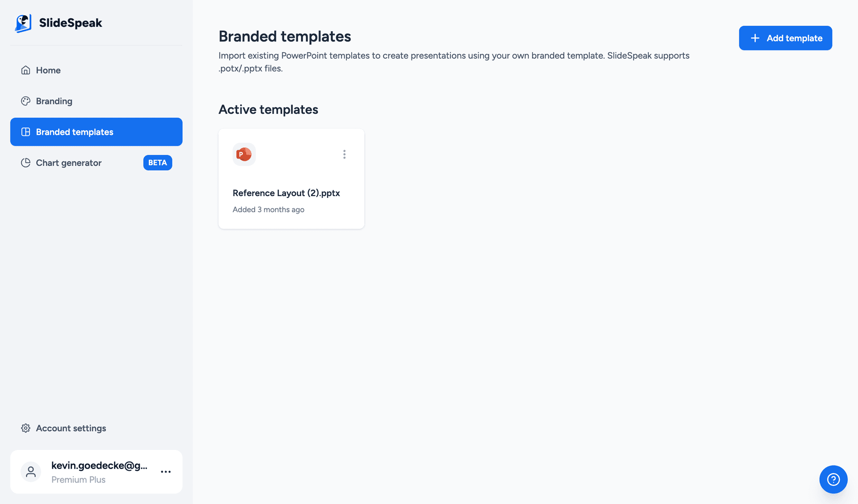This screenshot has height=504, width=858.
Task: Click the PowerPoint icon on the template card
Action: pos(244,154)
